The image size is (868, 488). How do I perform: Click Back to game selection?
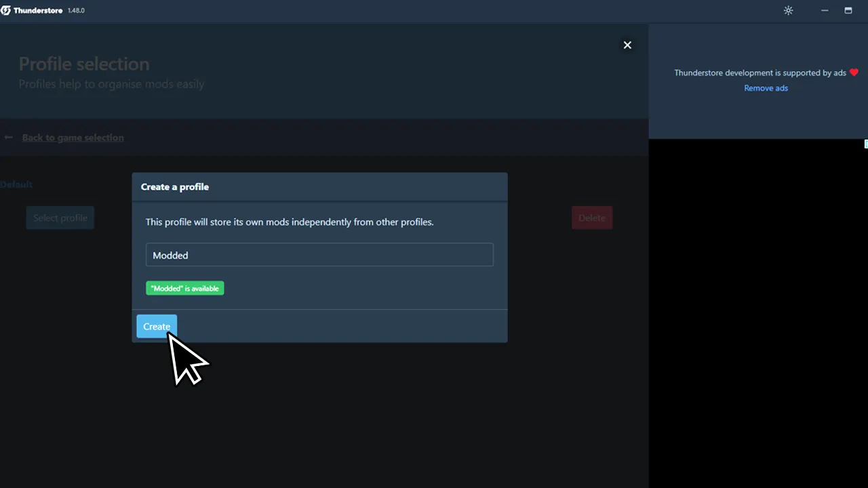pos(73,137)
